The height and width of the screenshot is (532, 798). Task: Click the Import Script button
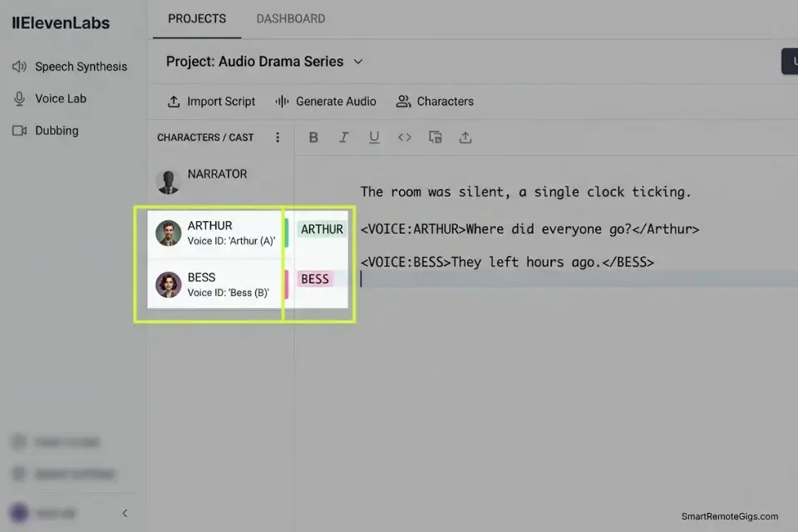coord(211,101)
